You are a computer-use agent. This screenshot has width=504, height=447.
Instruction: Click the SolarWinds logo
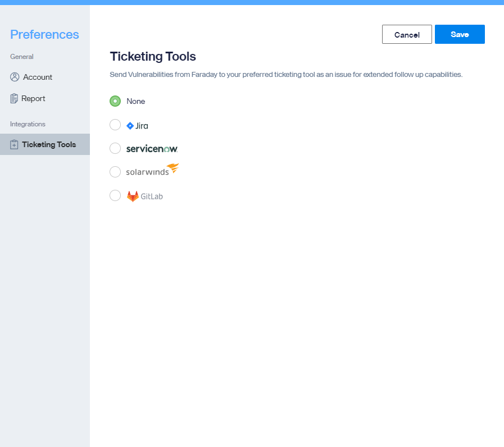pyautogui.click(x=152, y=170)
